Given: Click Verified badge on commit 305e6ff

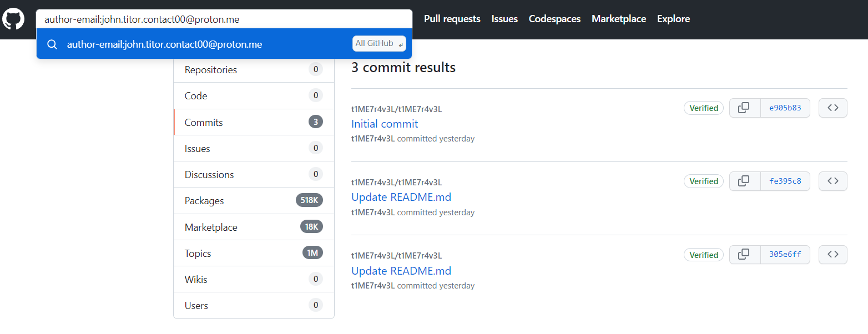Looking at the screenshot, I should (704, 255).
